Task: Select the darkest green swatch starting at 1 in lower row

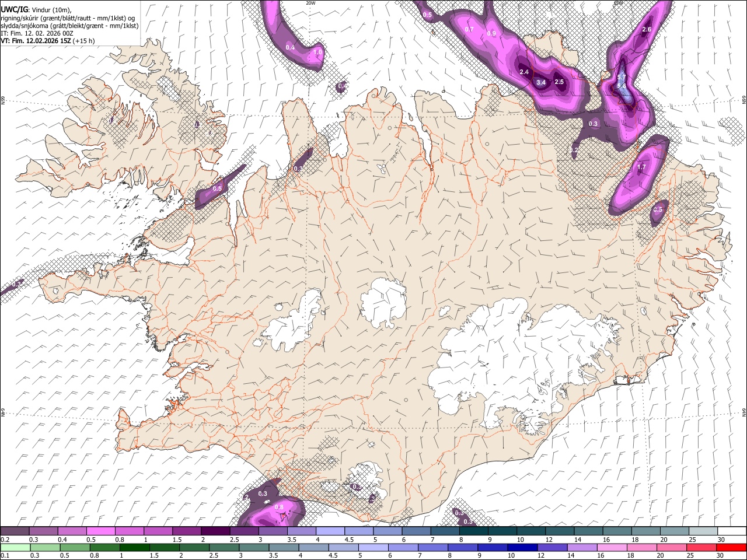Action: coord(135,547)
